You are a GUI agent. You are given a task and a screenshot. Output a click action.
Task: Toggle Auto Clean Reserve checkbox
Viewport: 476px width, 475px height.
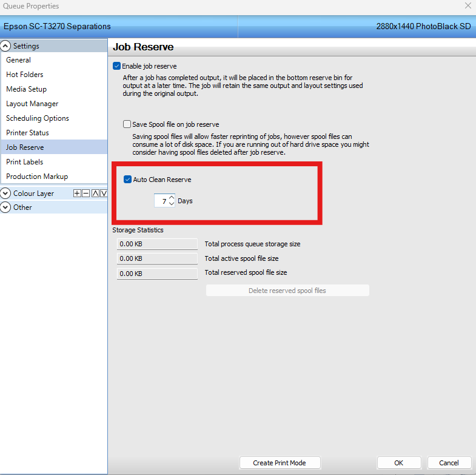click(x=127, y=180)
